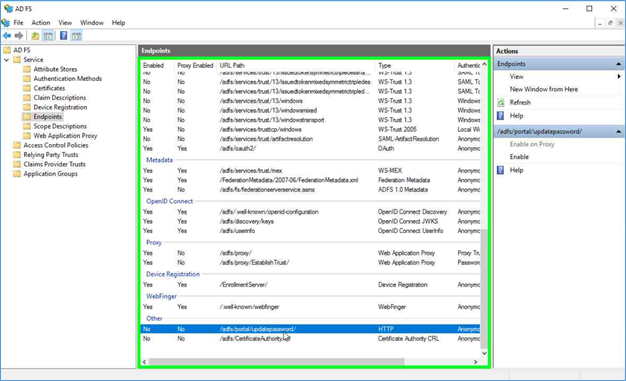Select the /.well-known/webfinger row
Image resolution: width=626 pixels, height=381 pixels.
click(x=310, y=307)
